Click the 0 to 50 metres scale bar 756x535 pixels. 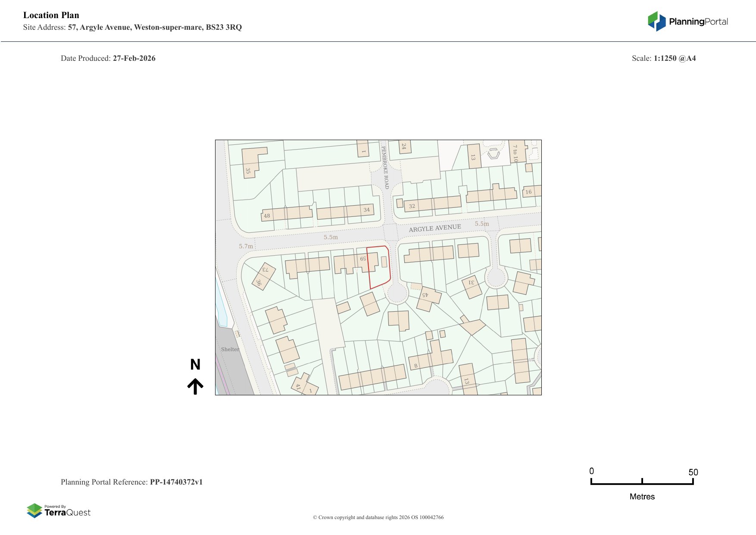coord(642,483)
